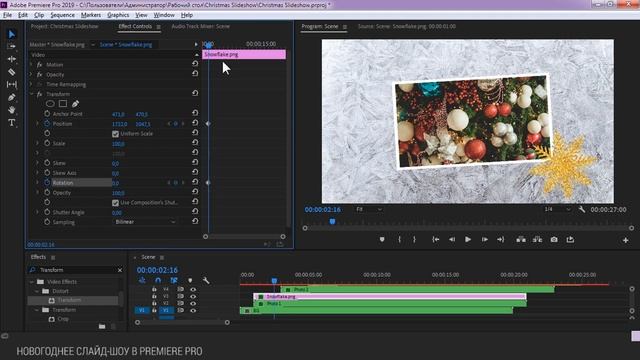Image resolution: width=640 pixels, height=360 pixels.
Task: Toggle Linked Selection in timeline
Action: pyautogui.click(x=174, y=280)
